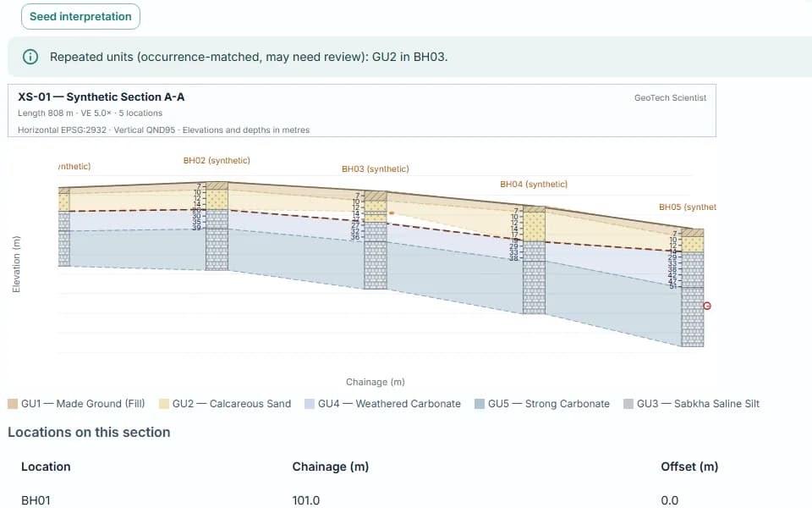Click the 101.0 chainage value
This screenshot has height=508, width=812.
(306, 500)
